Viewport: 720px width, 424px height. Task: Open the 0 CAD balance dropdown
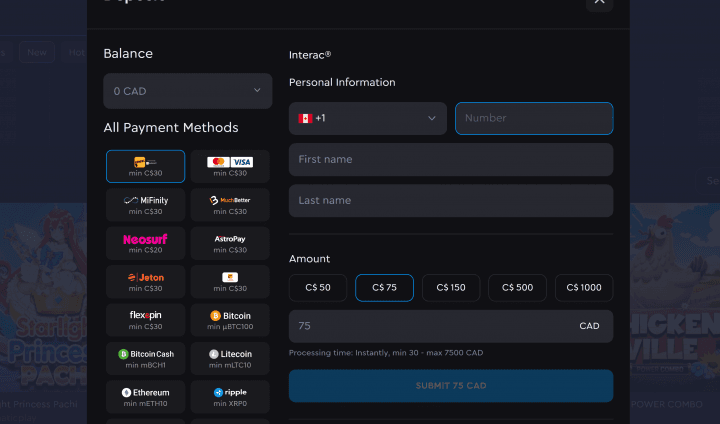click(188, 91)
